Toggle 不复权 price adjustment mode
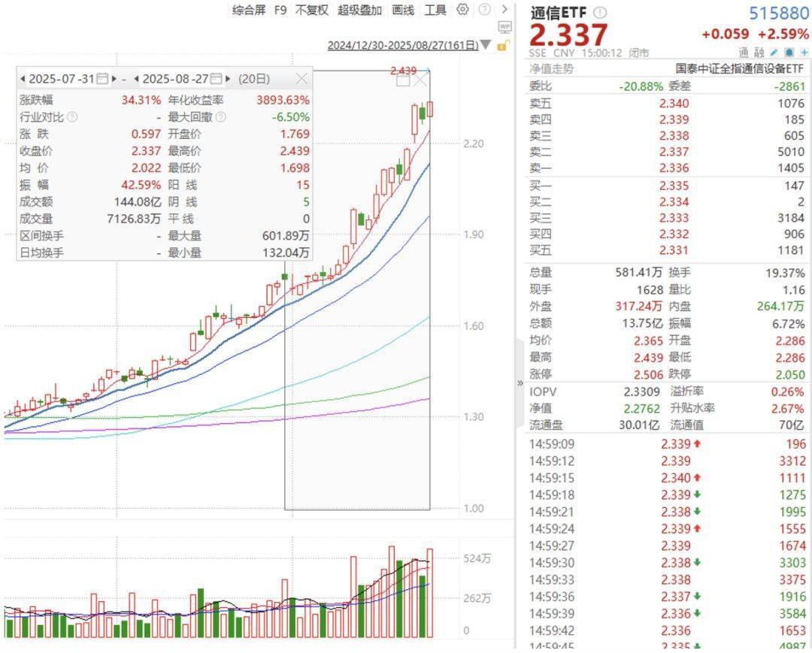This screenshot has width=812, height=653. point(311,10)
